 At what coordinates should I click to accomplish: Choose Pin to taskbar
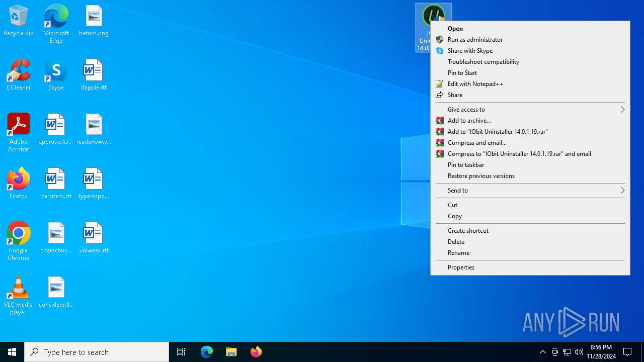click(x=530, y=165)
